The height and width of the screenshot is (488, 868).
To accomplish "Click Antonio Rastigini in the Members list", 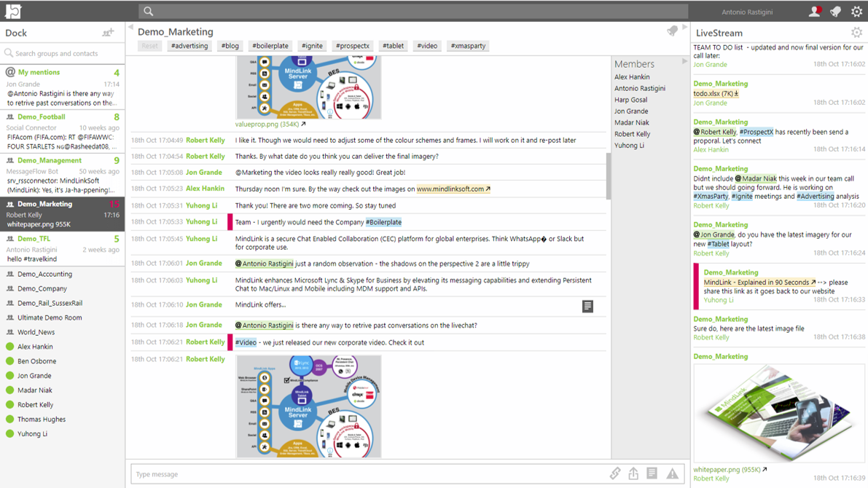I will [x=640, y=88].
